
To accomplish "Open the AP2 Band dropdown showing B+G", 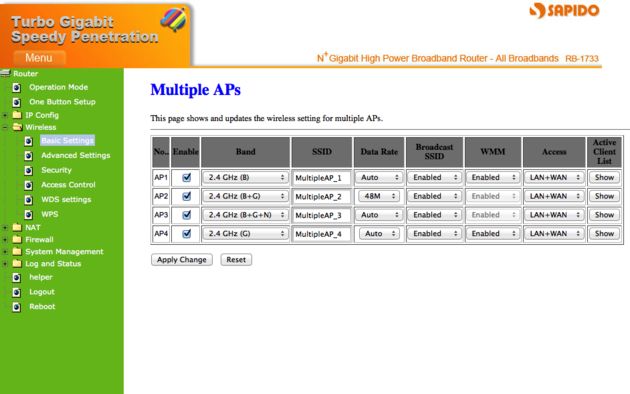I will (x=245, y=196).
